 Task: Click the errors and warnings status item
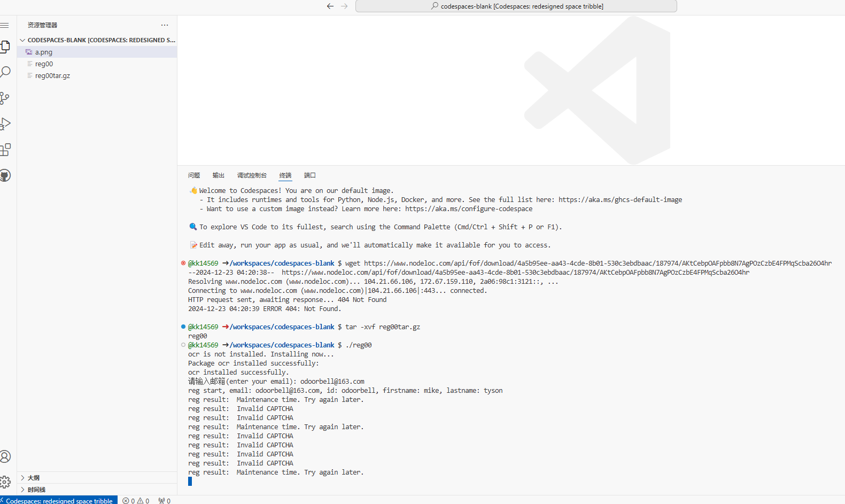click(x=136, y=501)
